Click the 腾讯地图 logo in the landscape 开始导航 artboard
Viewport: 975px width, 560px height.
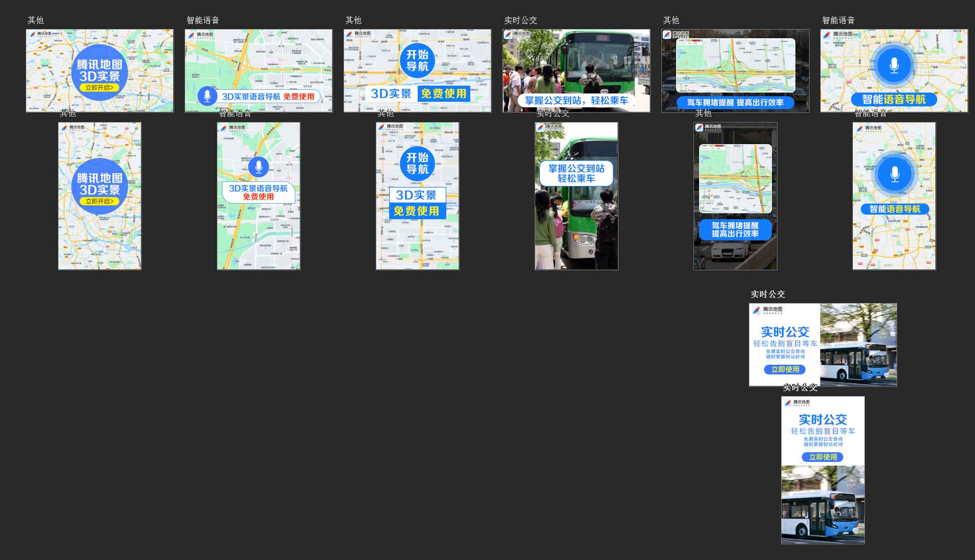click(358, 34)
